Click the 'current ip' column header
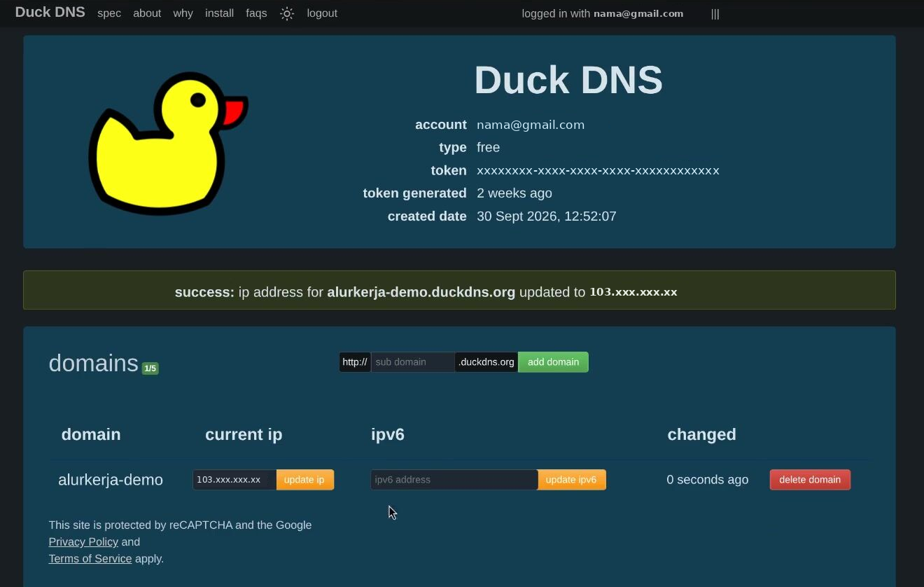 point(244,434)
